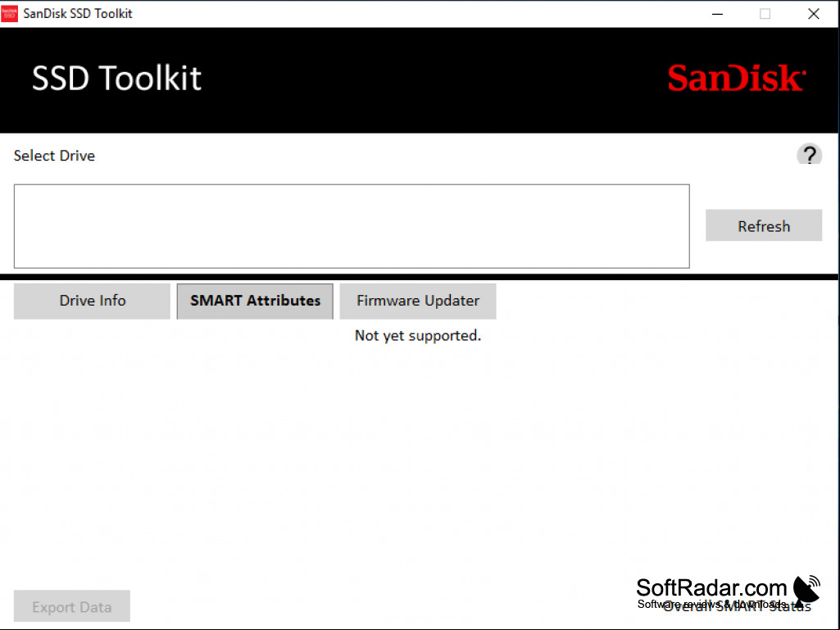This screenshot has width=840, height=630.
Task: Open the help question mark icon
Action: (x=809, y=155)
